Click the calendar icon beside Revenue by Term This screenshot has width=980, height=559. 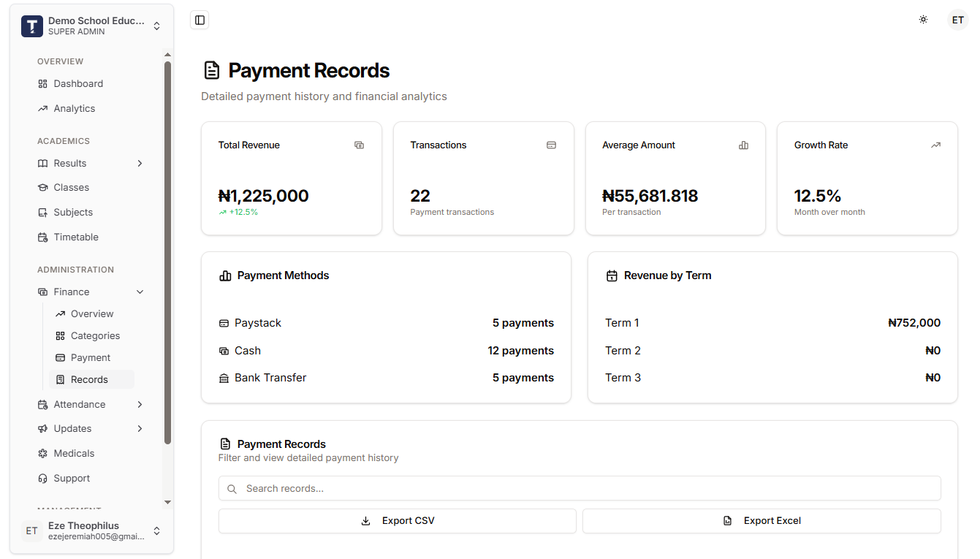point(611,275)
